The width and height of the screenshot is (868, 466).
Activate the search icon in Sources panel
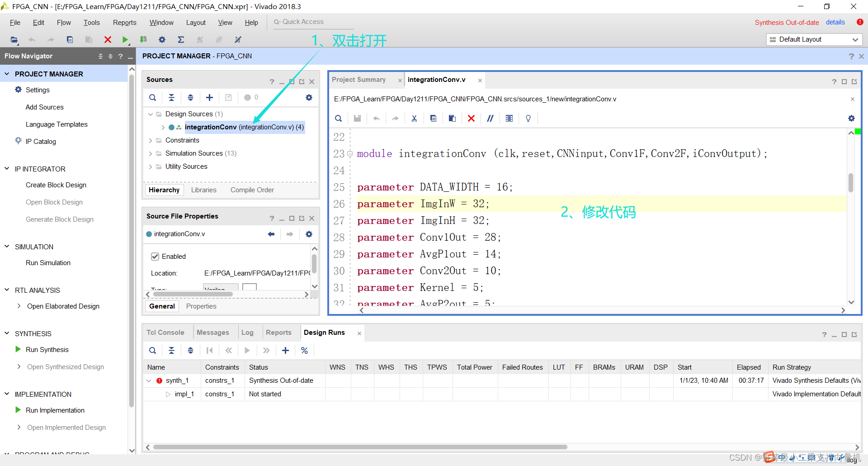tap(152, 97)
